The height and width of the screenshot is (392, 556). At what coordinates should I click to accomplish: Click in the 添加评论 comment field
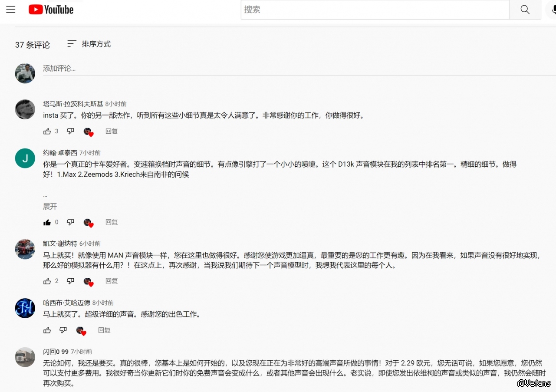pos(260,69)
